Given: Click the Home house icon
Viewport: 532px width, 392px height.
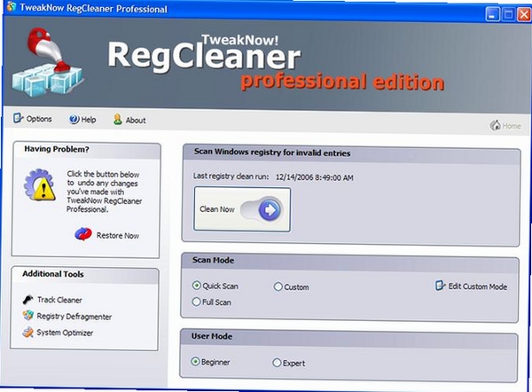Looking at the screenshot, I should click(495, 125).
